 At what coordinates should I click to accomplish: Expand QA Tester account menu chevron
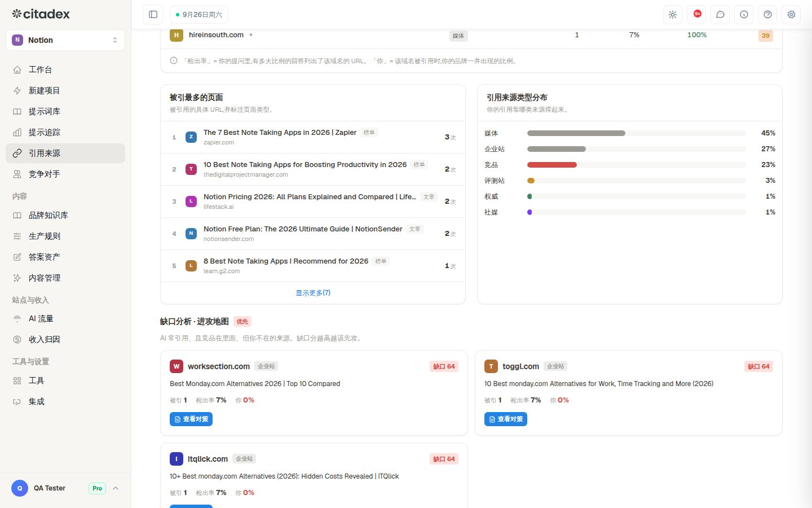[116, 488]
